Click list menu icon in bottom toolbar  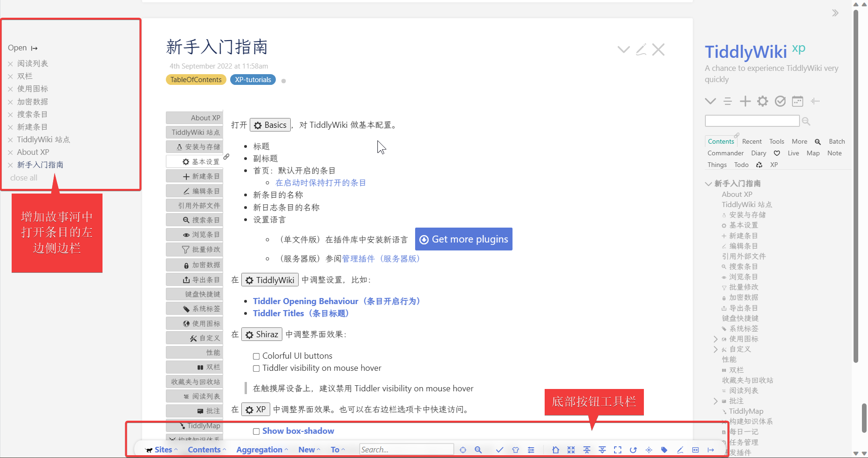531,450
